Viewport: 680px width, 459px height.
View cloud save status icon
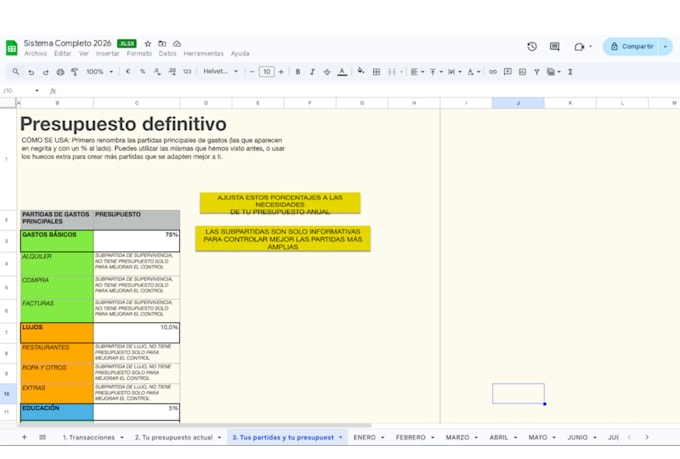[x=177, y=43]
